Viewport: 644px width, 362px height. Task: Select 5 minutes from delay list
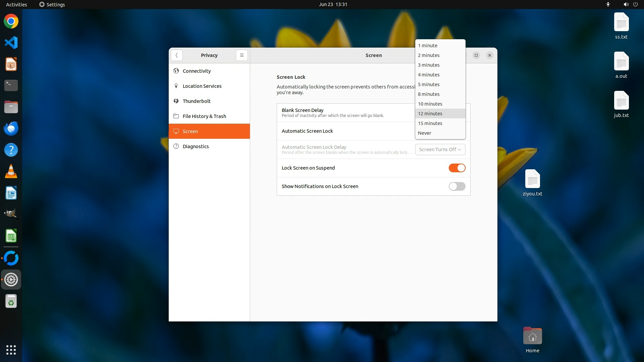pyautogui.click(x=429, y=84)
